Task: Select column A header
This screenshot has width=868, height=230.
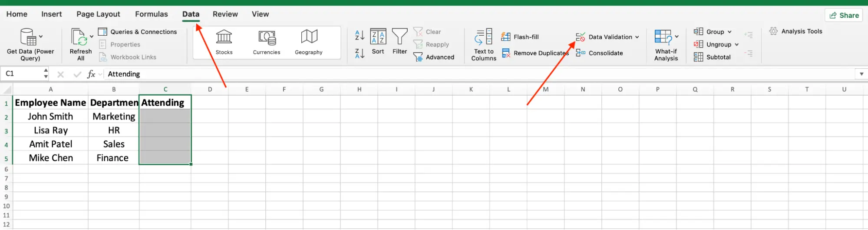Action: 50,89
